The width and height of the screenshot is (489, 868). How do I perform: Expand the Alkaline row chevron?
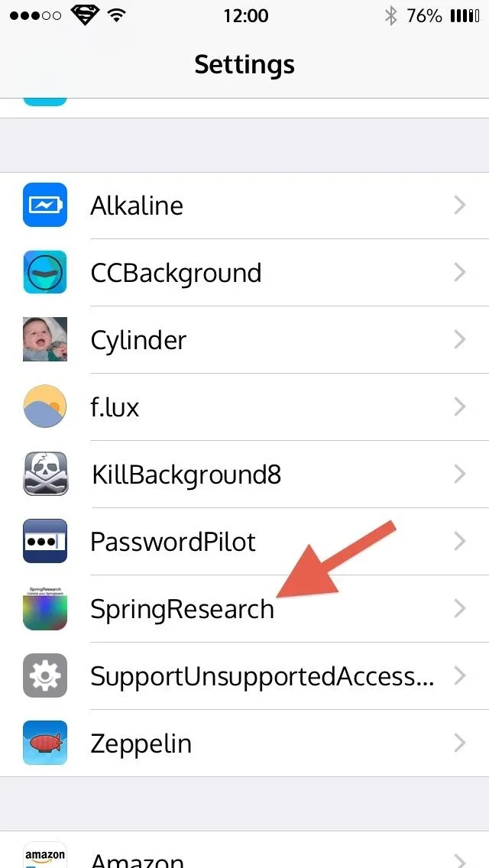pos(460,206)
